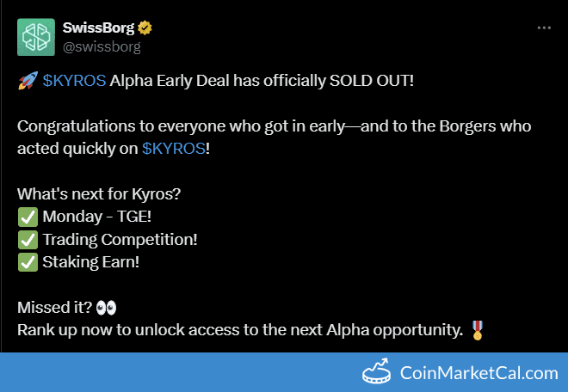Open the three-dot more options menu

click(x=544, y=28)
